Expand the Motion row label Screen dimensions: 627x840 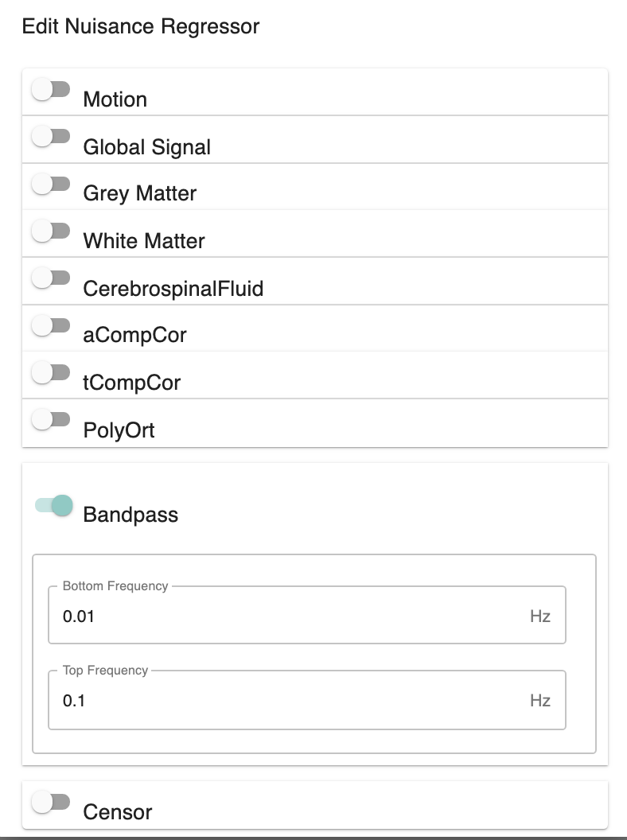pyautogui.click(x=115, y=99)
